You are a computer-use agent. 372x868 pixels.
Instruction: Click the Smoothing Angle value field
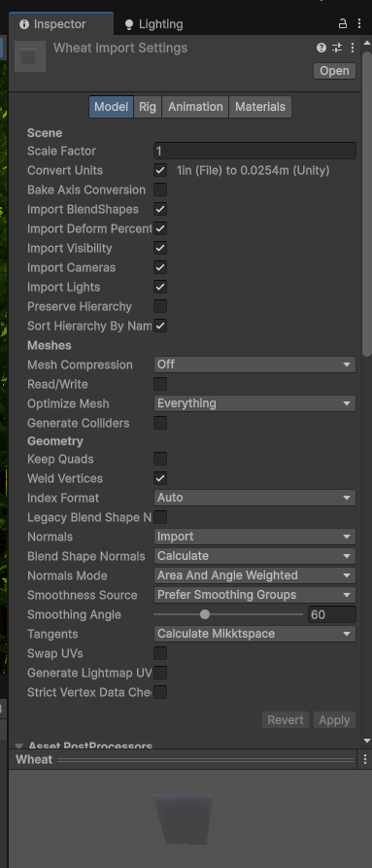pyautogui.click(x=331, y=614)
